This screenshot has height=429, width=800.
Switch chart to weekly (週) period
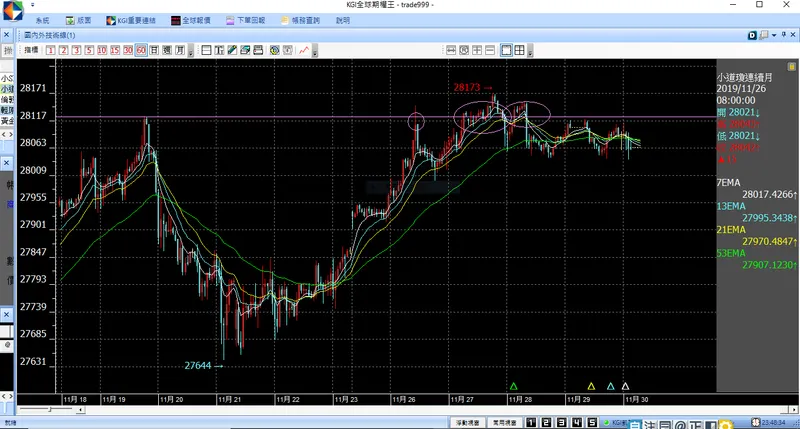[167, 50]
